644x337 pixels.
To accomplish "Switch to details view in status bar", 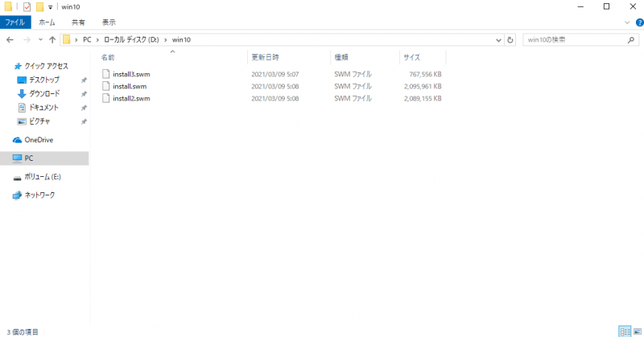I will pos(625,331).
